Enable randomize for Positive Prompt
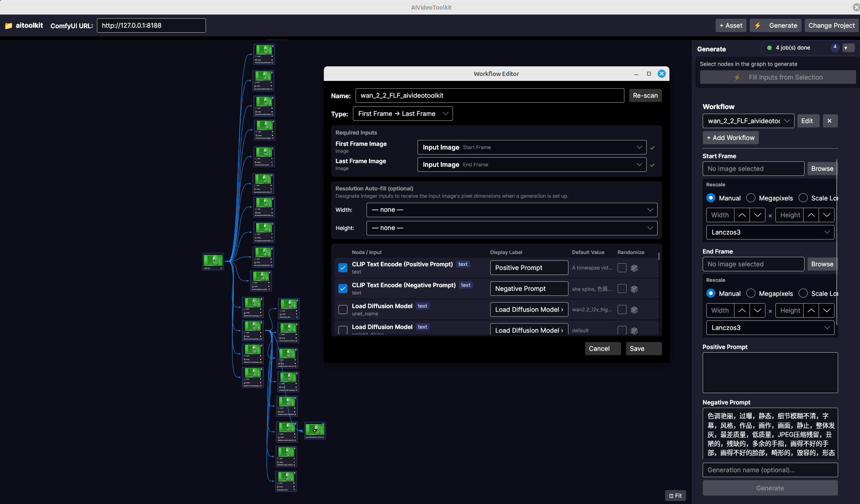The image size is (860, 504). [x=622, y=268]
